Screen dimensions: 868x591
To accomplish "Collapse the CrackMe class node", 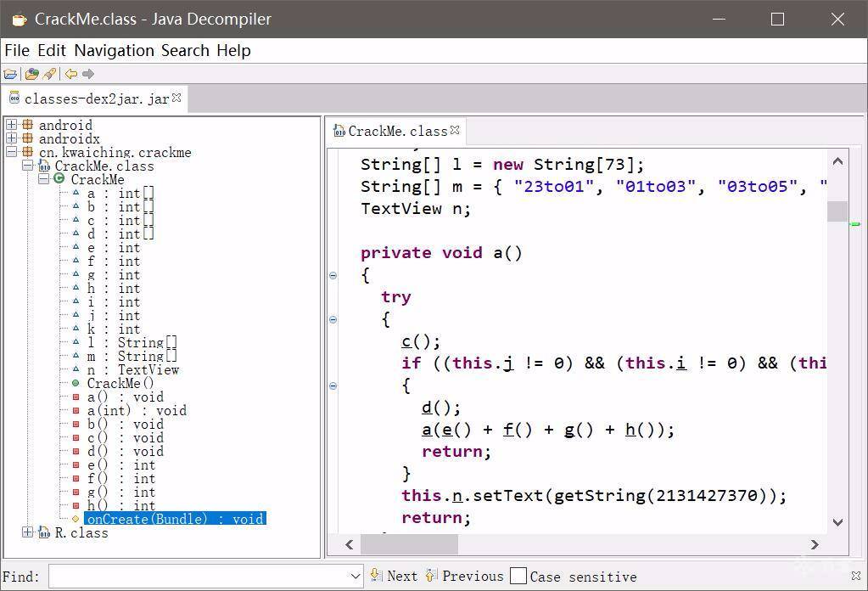I will (43, 179).
